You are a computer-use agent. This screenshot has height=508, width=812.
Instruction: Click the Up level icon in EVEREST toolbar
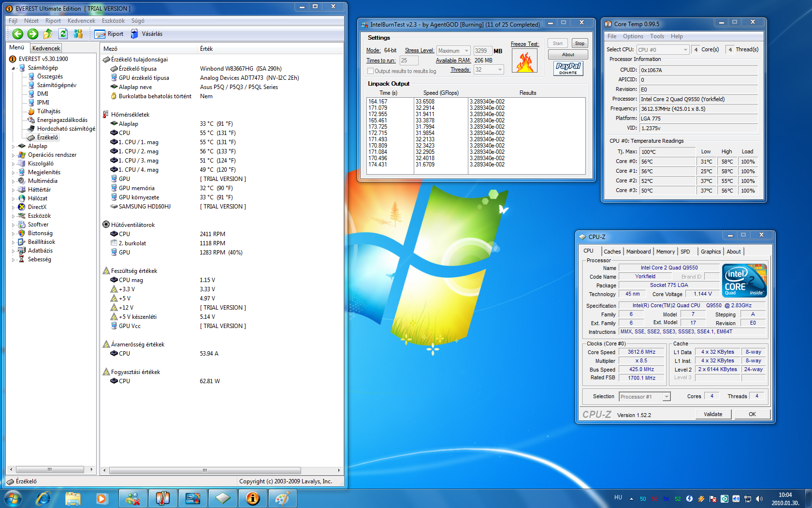48,34
